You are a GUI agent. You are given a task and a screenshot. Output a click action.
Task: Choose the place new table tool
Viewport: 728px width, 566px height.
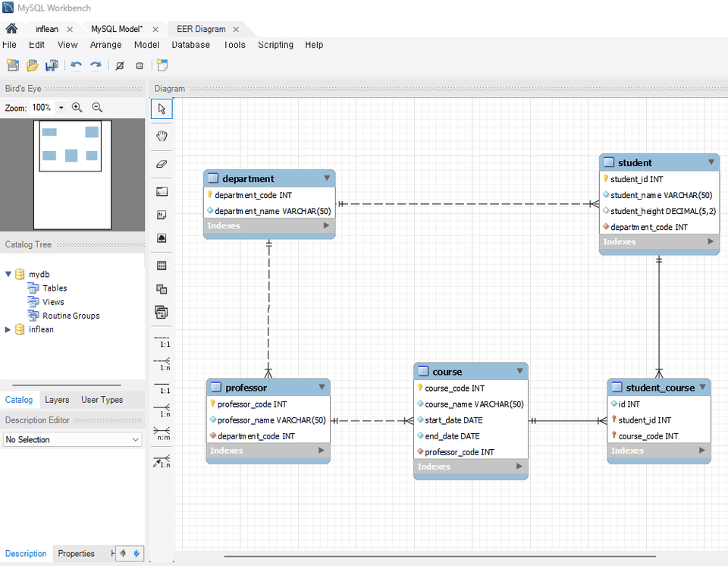[x=162, y=266]
